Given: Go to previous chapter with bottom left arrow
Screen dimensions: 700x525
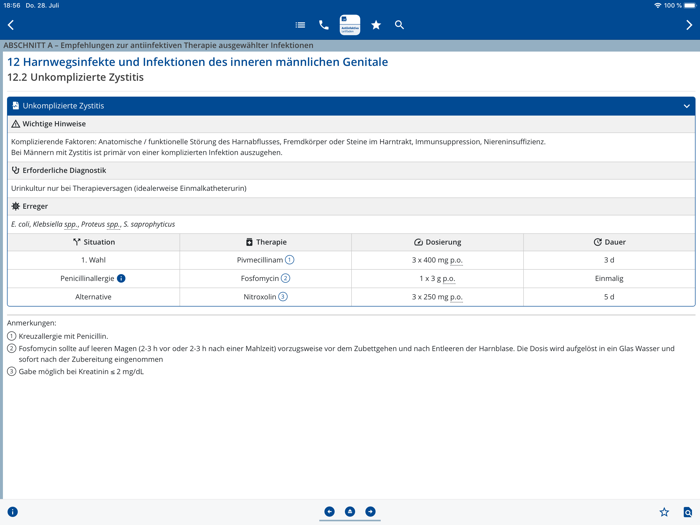Looking at the screenshot, I should 329,512.
